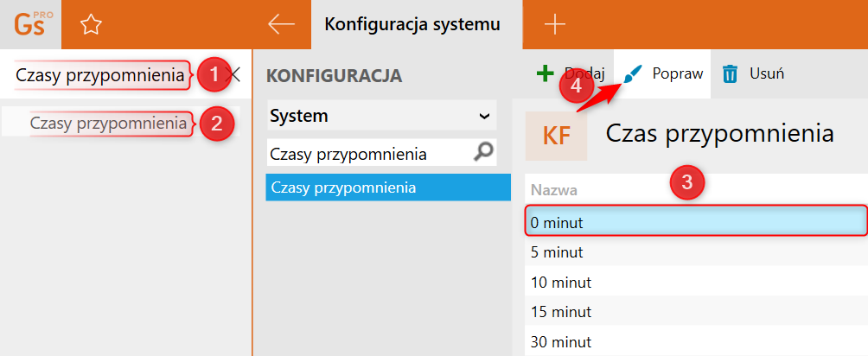Click the top-left search field
This screenshot has width=868, height=356.
(99, 75)
